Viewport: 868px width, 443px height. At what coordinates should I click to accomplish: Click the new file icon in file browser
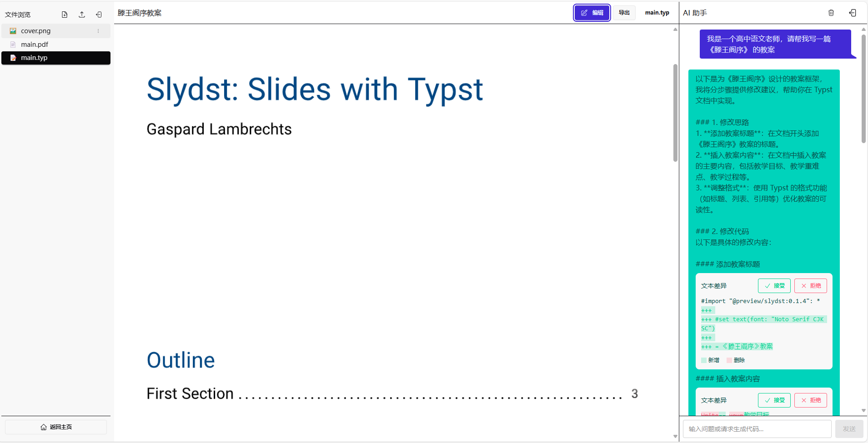point(65,15)
